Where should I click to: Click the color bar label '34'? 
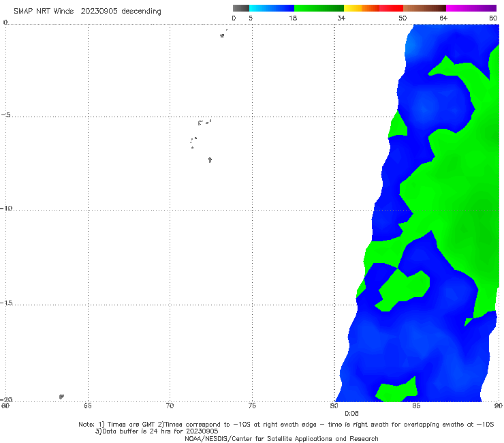pos(341,18)
